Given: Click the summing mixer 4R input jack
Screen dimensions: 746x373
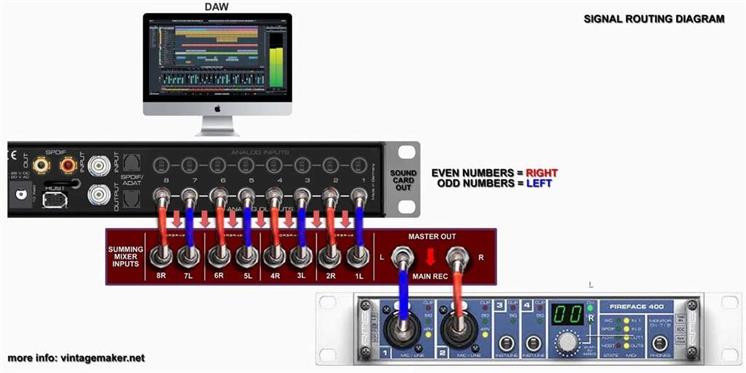Looking at the screenshot, I should (275, 258).
